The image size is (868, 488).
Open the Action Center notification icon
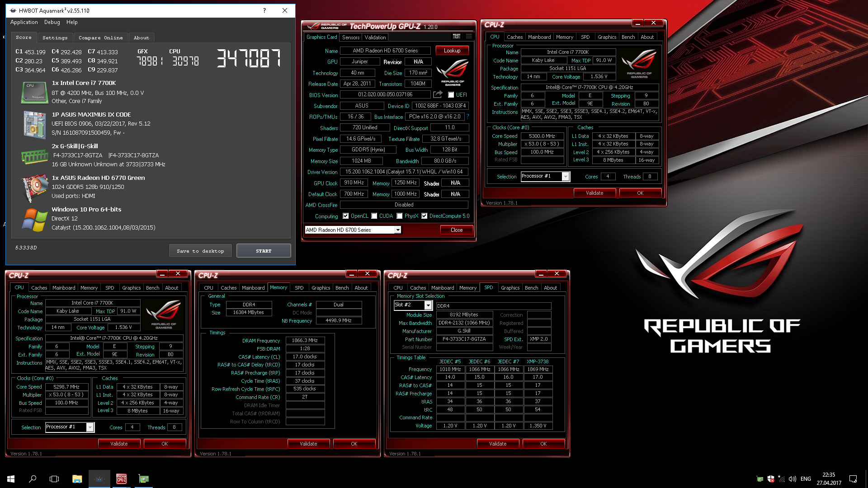point(853,479)
